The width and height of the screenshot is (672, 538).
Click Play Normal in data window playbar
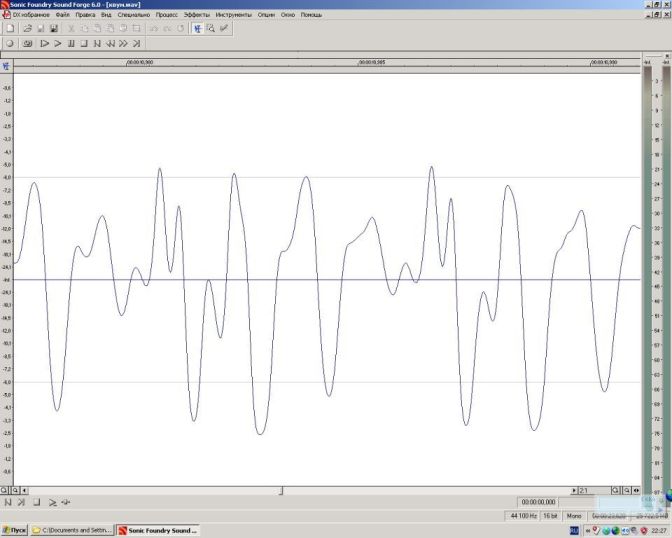52,502
